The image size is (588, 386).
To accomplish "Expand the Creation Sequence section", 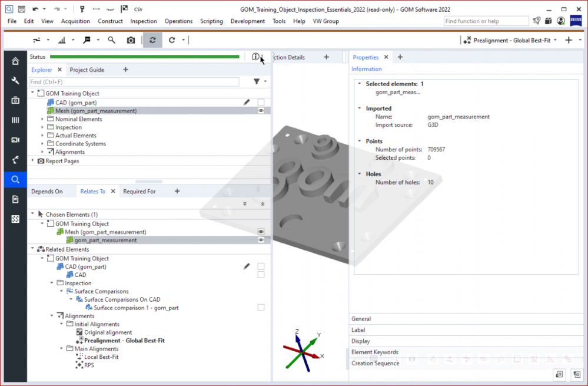I will tap(375, 363).
